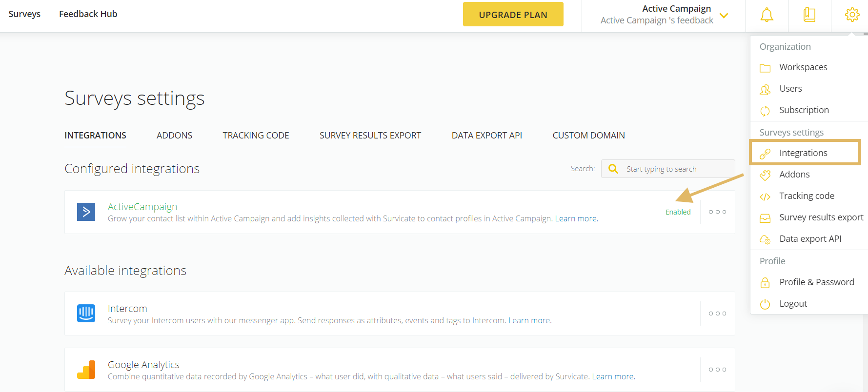Click the Organization section label
This screenshot has height=392, width=868.
point(785,47)
